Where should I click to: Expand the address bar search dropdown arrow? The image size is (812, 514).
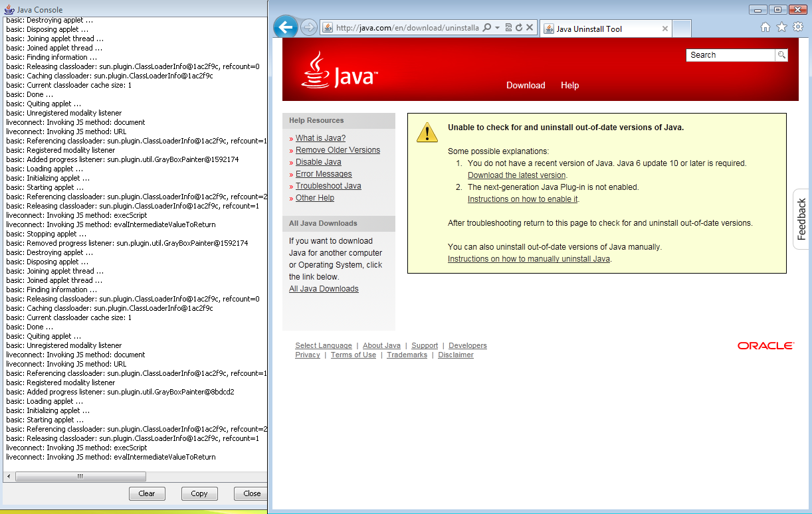tap(497, 28)
